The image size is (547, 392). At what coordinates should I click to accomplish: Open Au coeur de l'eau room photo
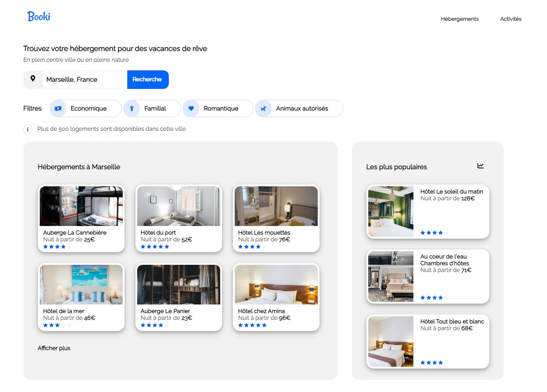pyautogui.click(x=391, y=277)
